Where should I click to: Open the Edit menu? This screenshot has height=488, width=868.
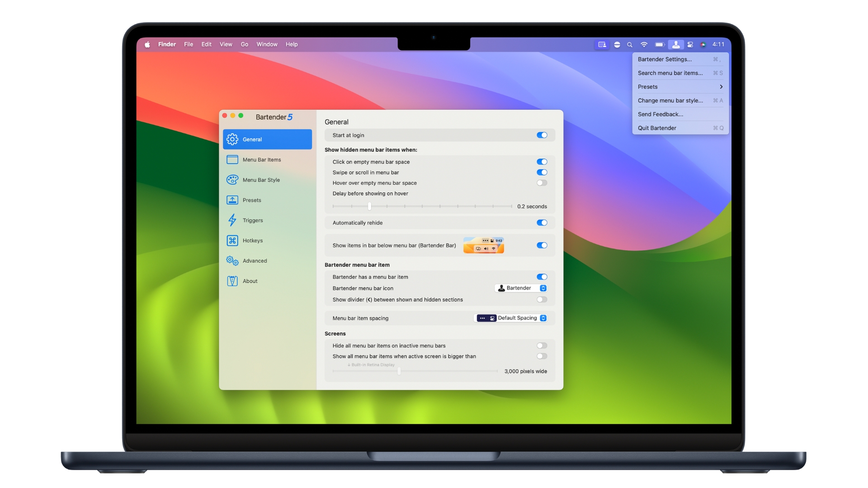[x=207, y=44]
